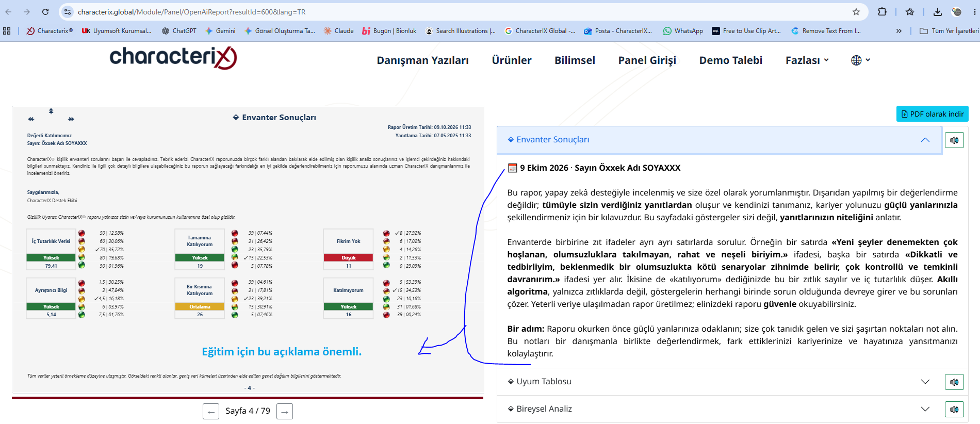This screenshot has height=424, width=980.
Task: Go to the previous report page
Action: pyautogui.click(x=211, y=412)
